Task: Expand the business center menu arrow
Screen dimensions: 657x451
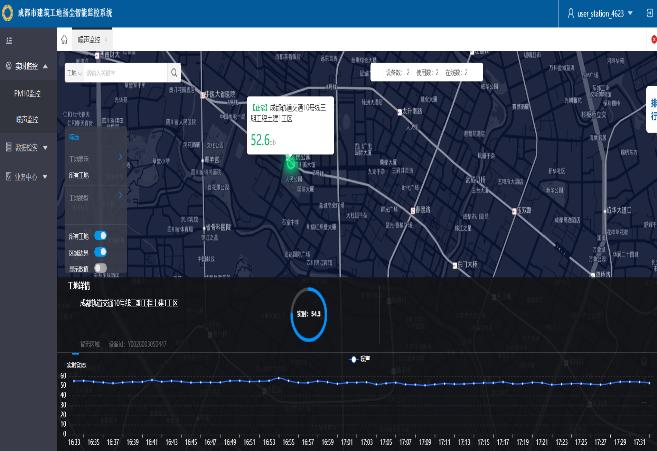Action: coord(45,177)
